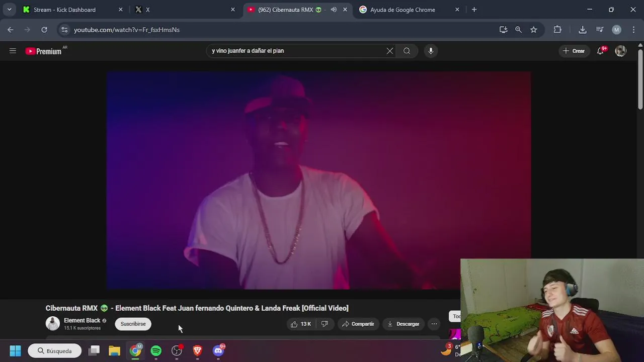Screen dimensions: 644x362
Task: Open the YouTube account avatar menu
Action: 621,51
